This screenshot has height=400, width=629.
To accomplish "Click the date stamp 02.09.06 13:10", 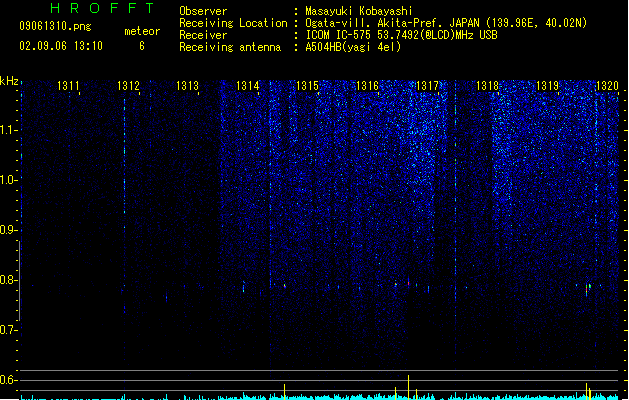I will point(61,46).
